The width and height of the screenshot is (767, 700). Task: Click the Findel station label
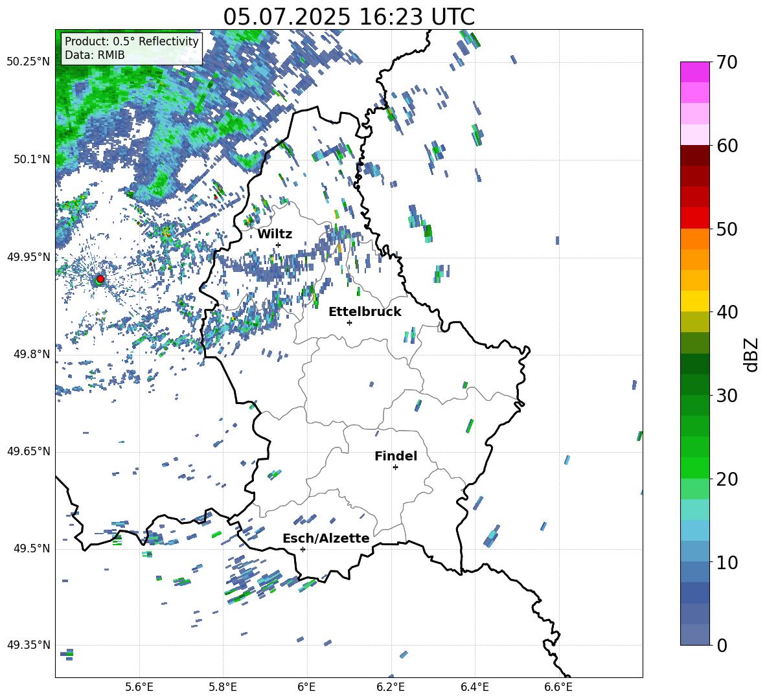[396, 456]
